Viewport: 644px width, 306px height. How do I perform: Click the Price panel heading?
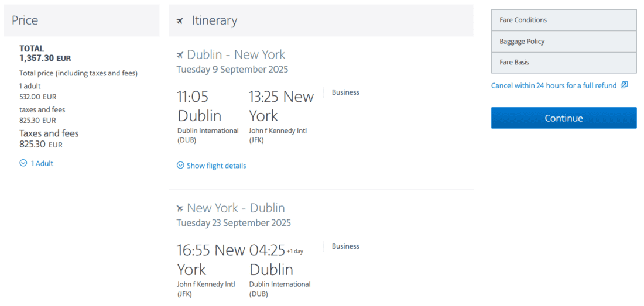point(25,20)
